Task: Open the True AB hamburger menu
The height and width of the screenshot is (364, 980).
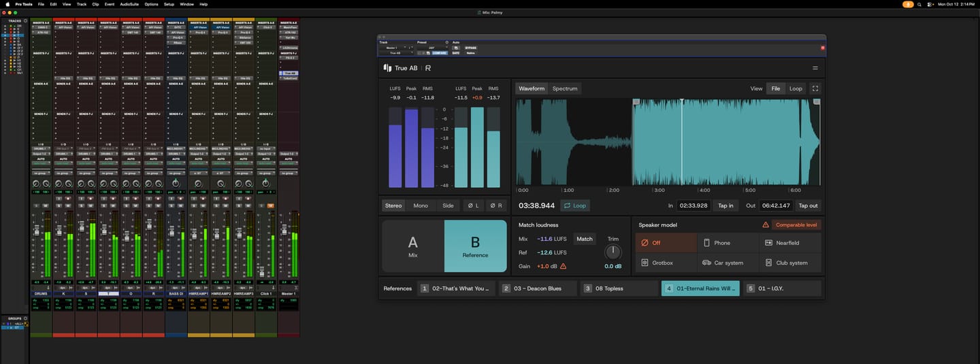Action: 815,68
